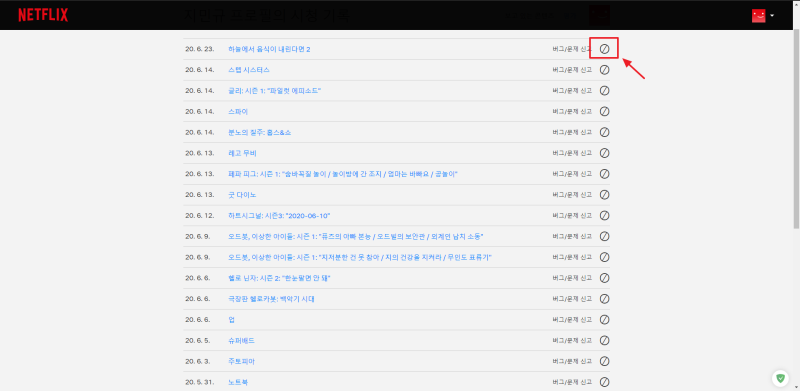Viewport: 800px width, 391px height.
Task: Open title '굿 다이노'
Action: (242, 195)
